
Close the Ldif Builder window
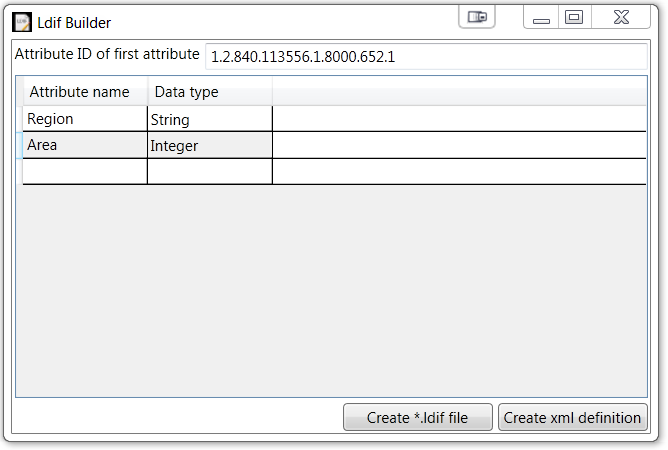pos(621,17)
